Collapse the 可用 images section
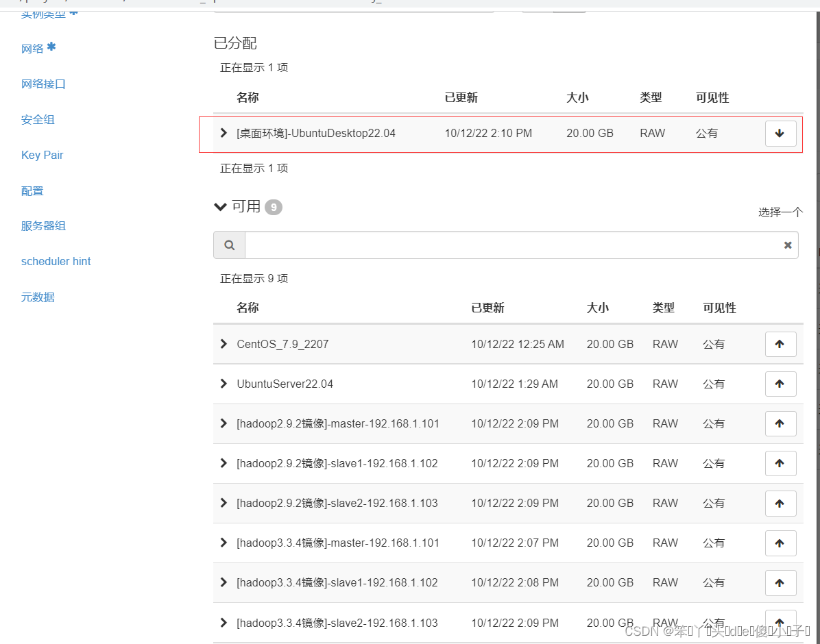820x644 pixels. [220, 206]
